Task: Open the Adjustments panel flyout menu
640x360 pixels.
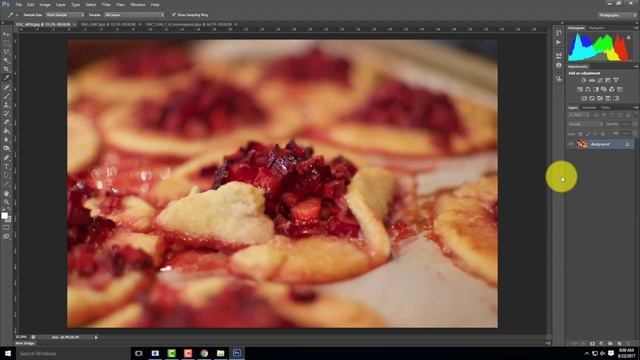Action: 636,67
